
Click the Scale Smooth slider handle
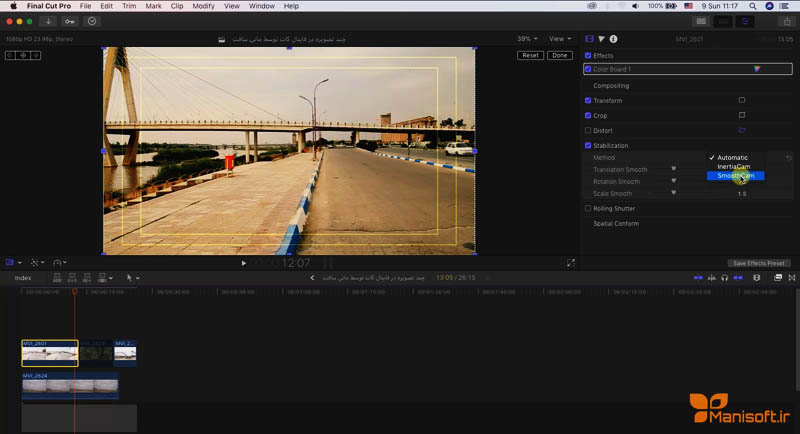click(673, 193)
